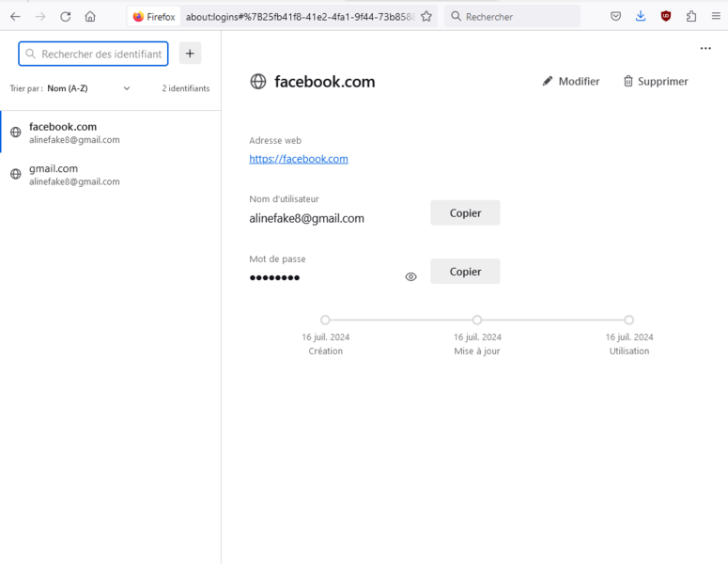Open the uBlock Origin extension icon
The width and height of the screenshot is (728, 564).
pos(666,16)
